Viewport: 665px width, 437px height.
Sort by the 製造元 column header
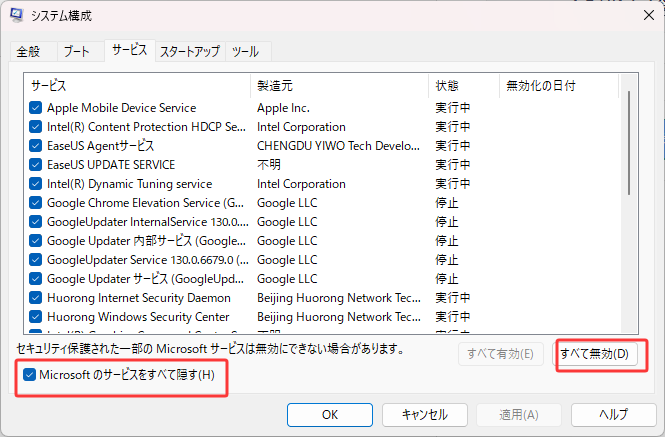point(339,86)
